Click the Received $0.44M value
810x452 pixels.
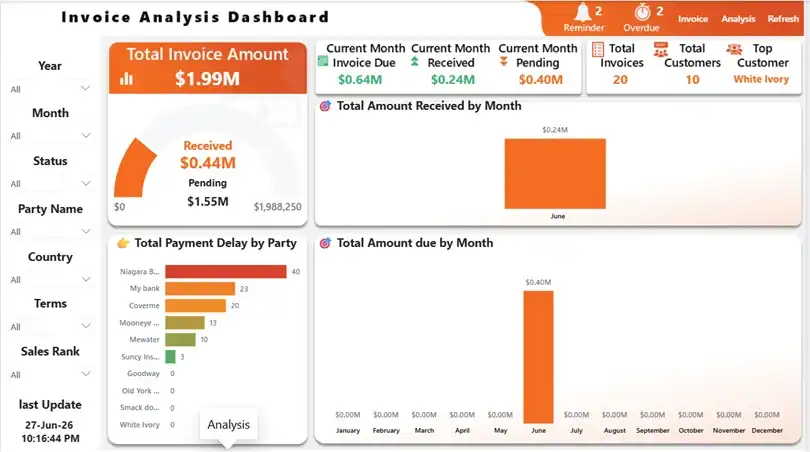[208, 163]
